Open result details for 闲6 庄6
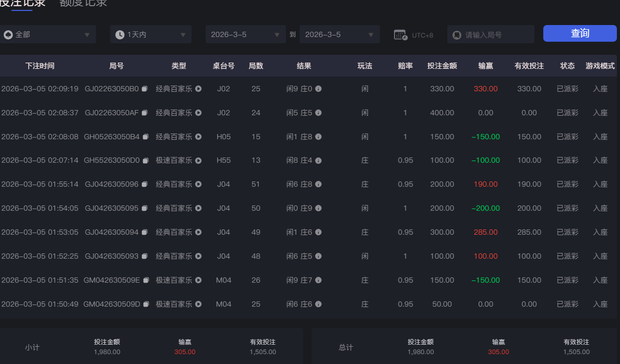This screenshot has width=620, height=364. pos(318,304)
